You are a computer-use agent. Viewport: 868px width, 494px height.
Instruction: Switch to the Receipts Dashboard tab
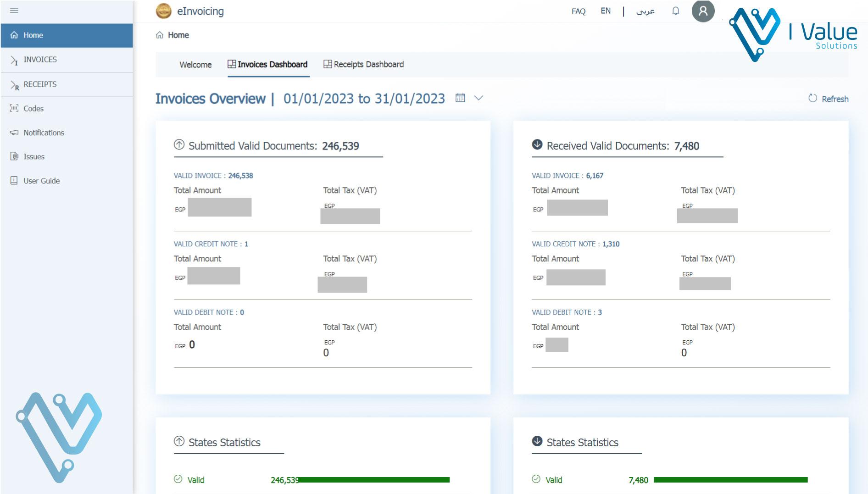(x=364, y=65)
